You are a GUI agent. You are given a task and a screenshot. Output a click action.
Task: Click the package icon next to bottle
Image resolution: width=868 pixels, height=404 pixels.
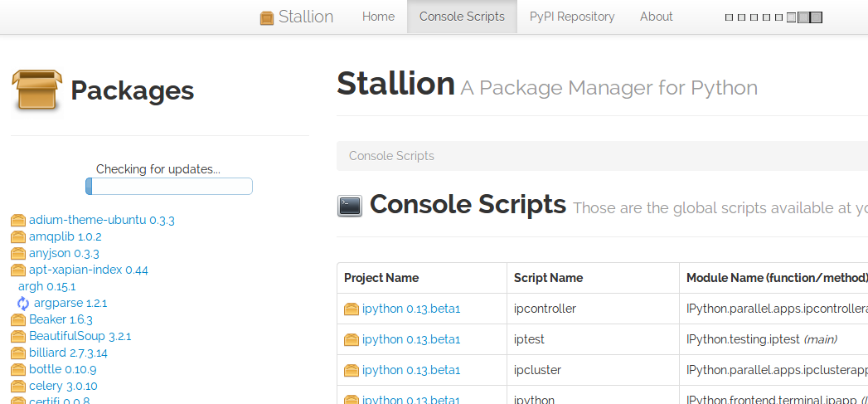pos(18,369)
